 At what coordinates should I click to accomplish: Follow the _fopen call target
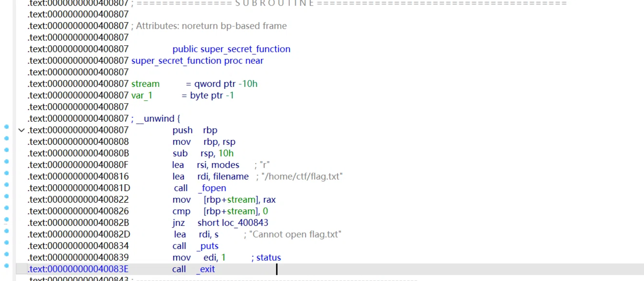tap(212, 188)
